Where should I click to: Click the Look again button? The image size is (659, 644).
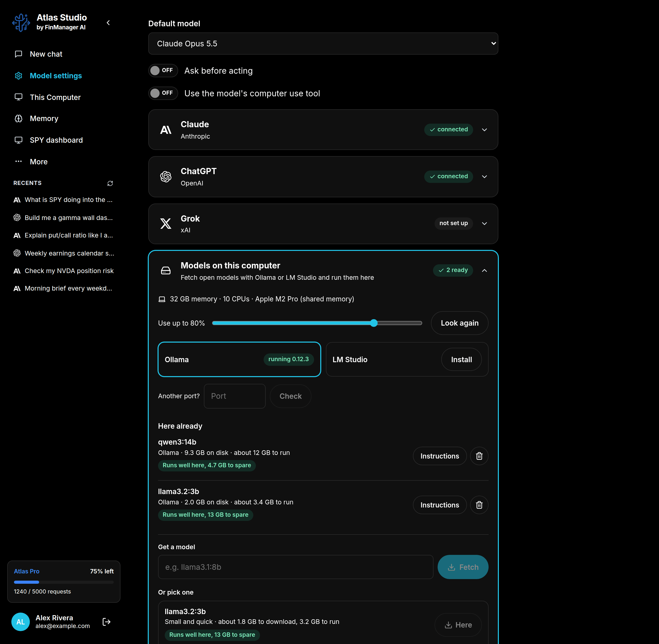pyautogui.click(x=459, y=323)
